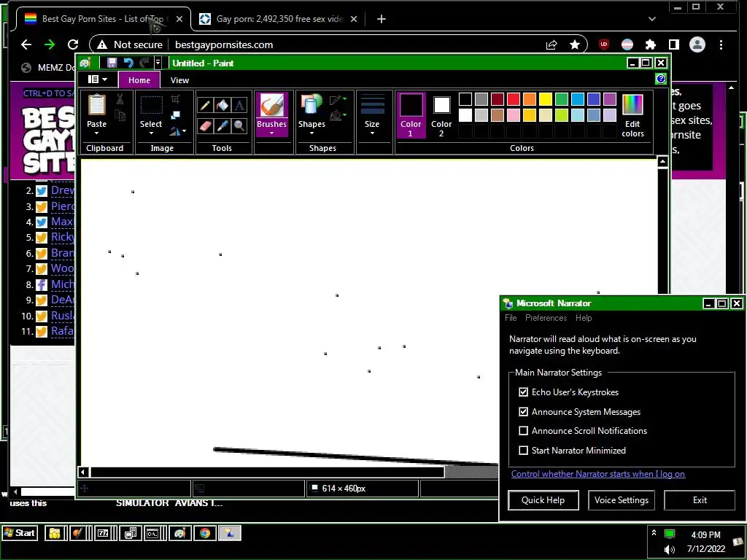
Task: Enable Announce Scroll Notifications checkbox
Action: coord(524,430)
